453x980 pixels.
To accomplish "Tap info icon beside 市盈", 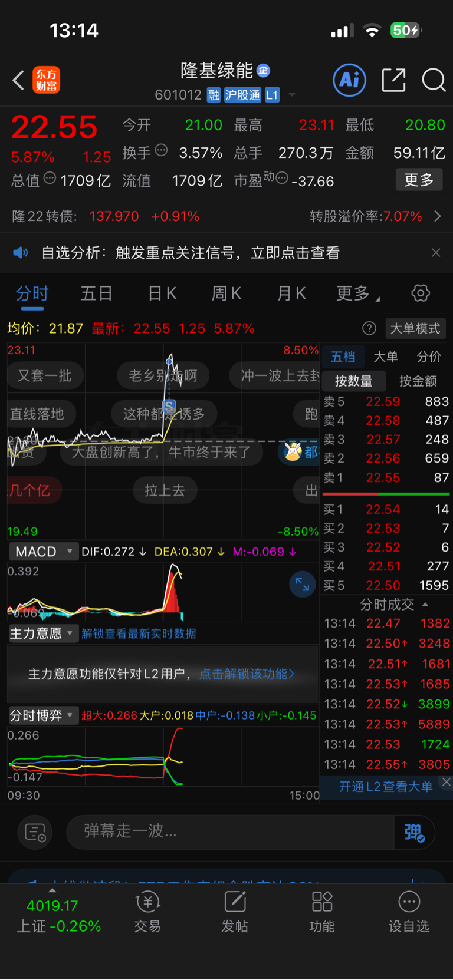I will (x=282, y=178).
